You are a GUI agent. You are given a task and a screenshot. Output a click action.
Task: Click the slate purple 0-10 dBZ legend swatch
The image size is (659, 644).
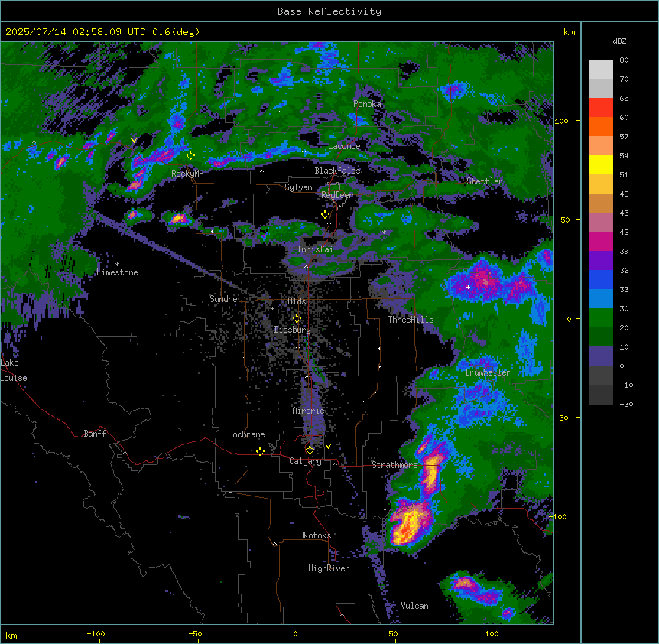coord(601,356)
